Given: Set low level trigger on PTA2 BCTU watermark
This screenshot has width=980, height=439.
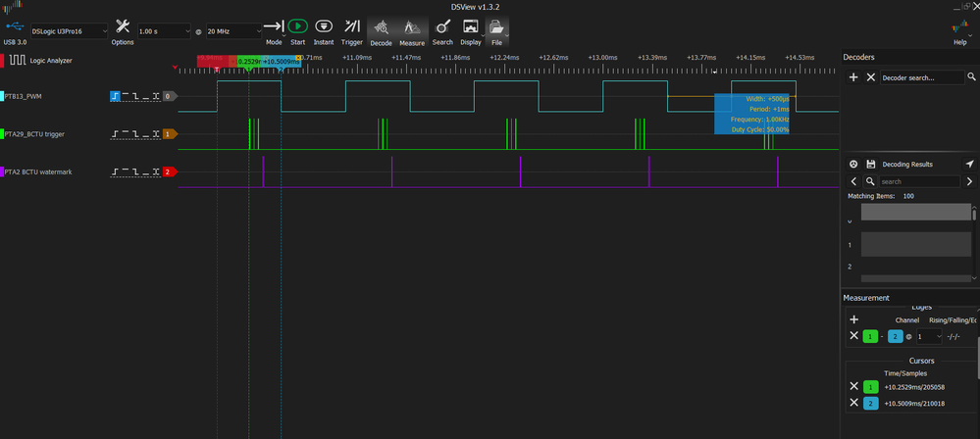Looking at the screenshot, I should tap(145, 171).
